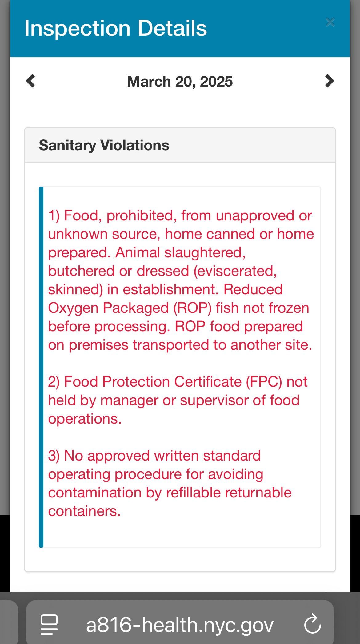Select the Food Protection Certificate violation text

[178, 400]
